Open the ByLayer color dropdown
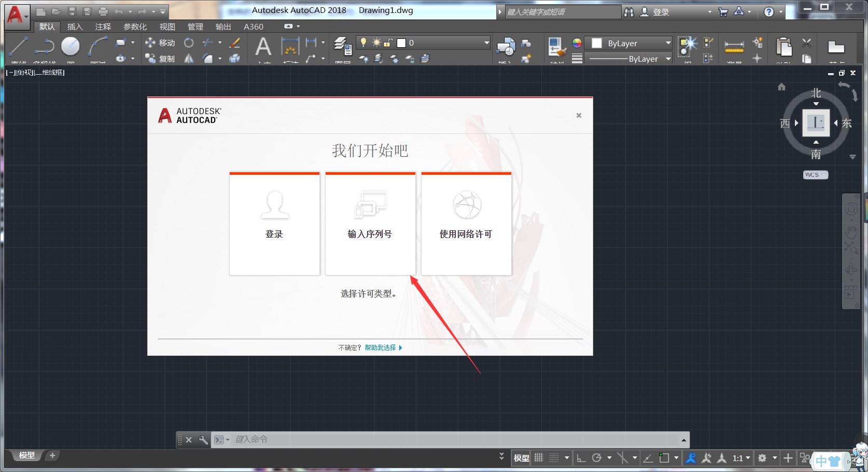 (x=668, y=43)
